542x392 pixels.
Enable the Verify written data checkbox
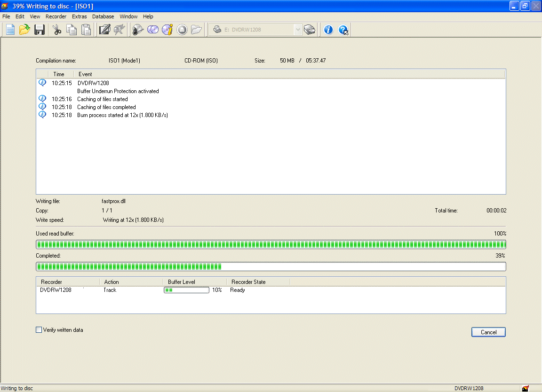click(x=39, y=330)
